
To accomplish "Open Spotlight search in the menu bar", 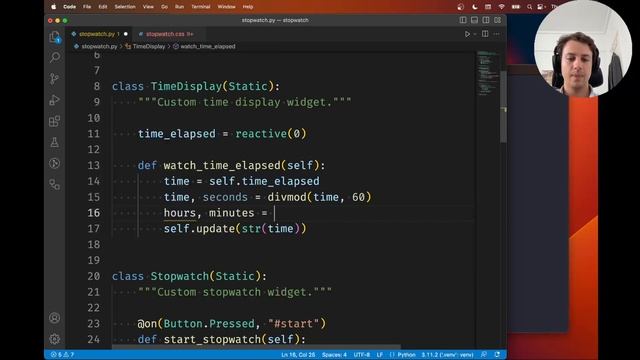I will pos(529,7).
